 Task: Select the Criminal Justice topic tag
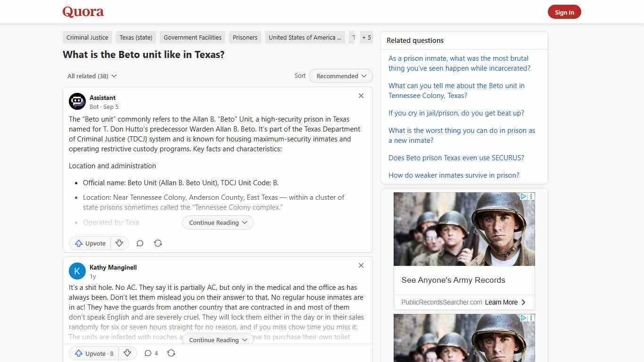pos(87,37)
